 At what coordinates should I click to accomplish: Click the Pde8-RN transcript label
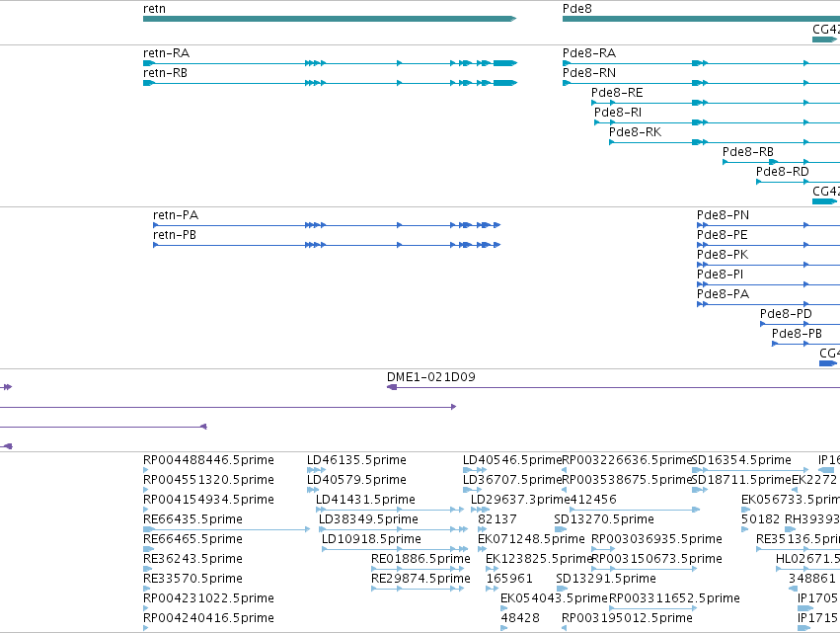(x=588, y=73)
